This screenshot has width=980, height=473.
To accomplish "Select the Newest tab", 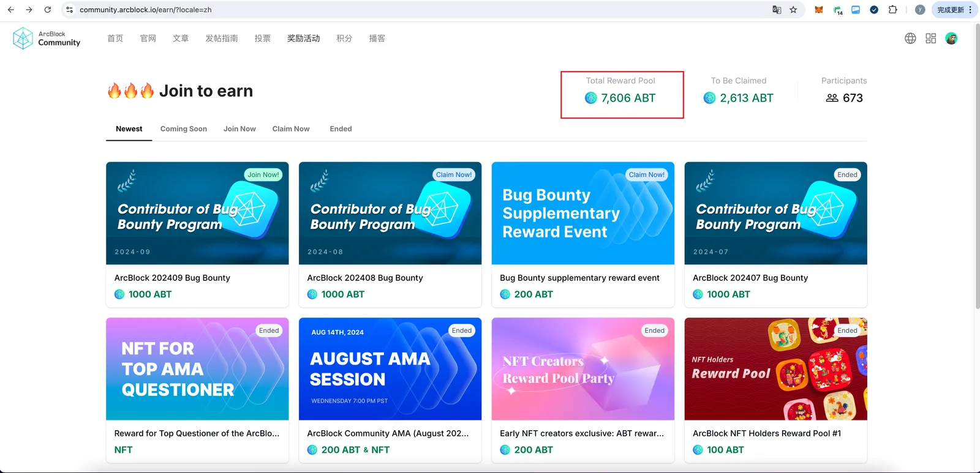I will coord(129,129).
